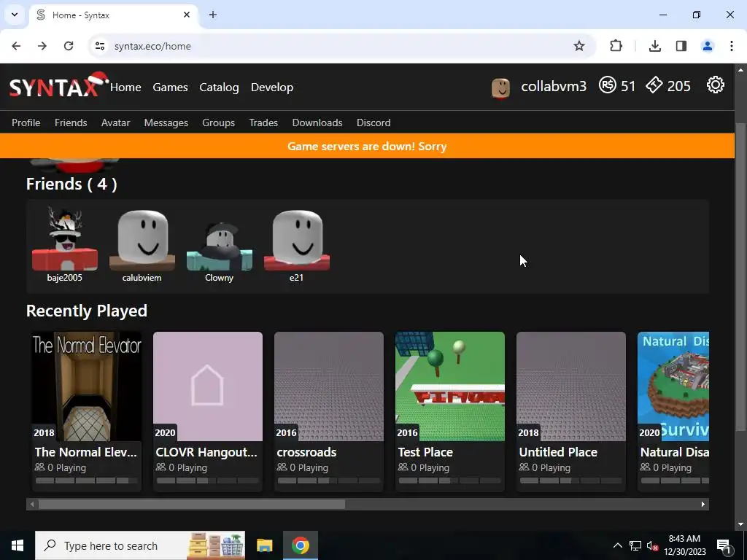Reload the page
The image size is (747, 560).
pyautogui.click(x=69, y=46)
